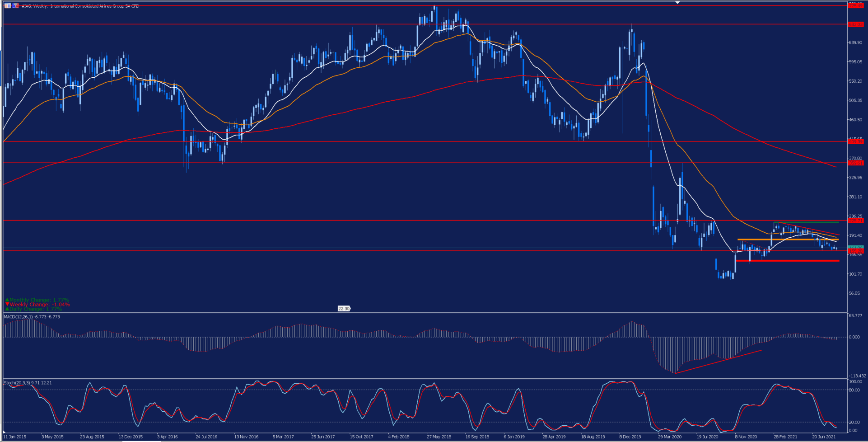
Task: Click the 16 Sep 2018 date label
Action: point(477,437)
